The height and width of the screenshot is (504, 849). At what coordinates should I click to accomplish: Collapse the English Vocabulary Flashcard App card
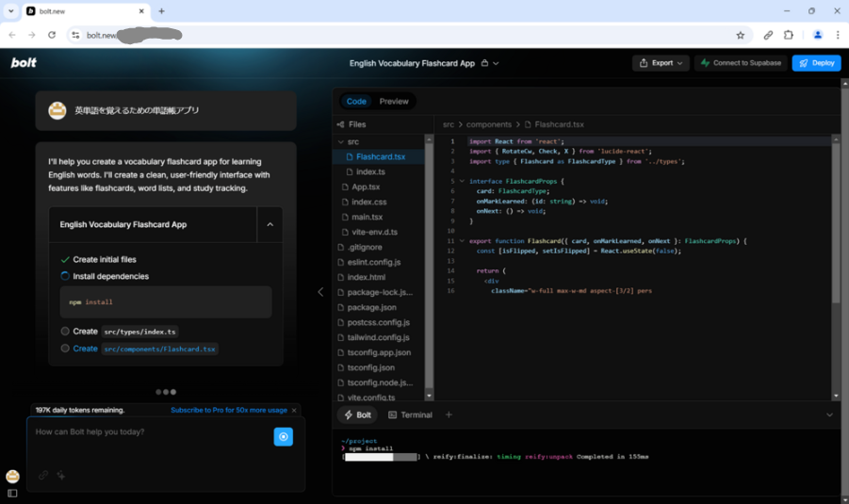coord(269,224)
